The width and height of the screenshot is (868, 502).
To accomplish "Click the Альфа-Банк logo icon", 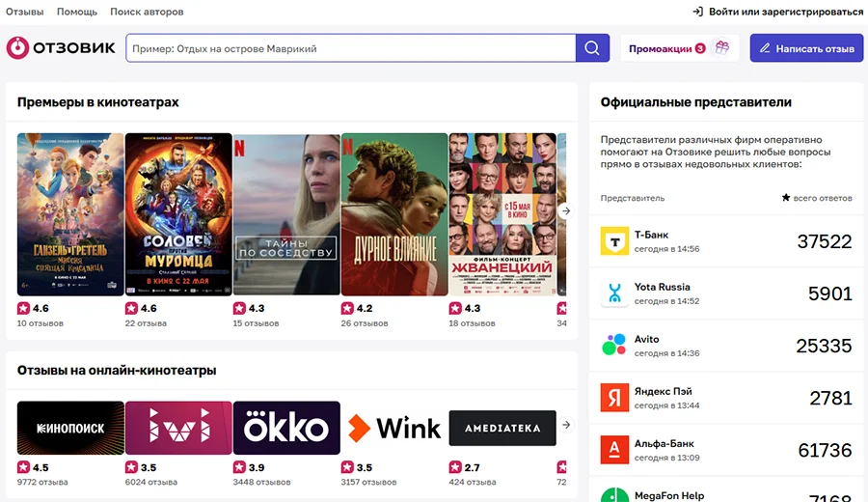I will [x=614, y=449].
